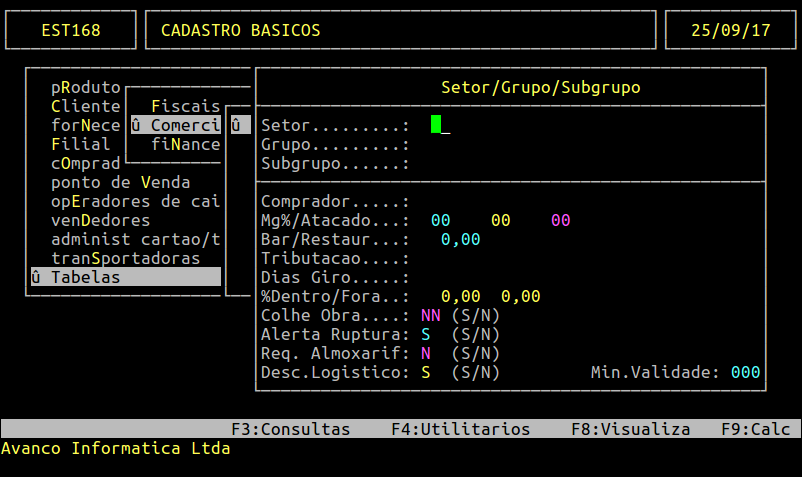
Task: Choose venDedores in the menu
Action: [x=100, y=220]
